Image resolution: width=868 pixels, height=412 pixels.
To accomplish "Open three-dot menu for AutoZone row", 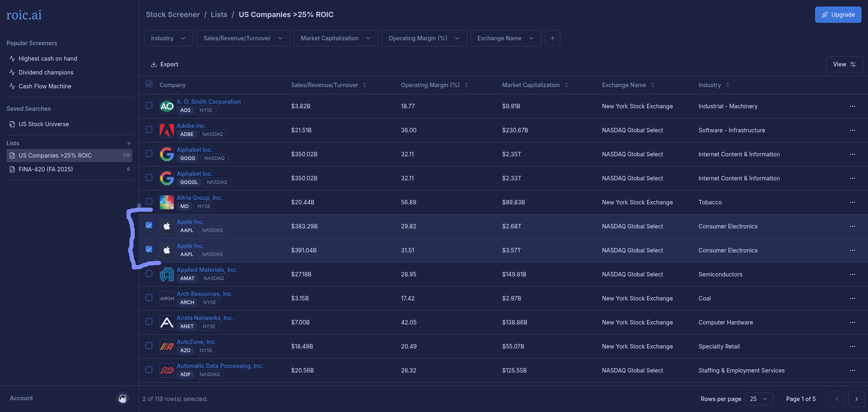I will [852, 346].
